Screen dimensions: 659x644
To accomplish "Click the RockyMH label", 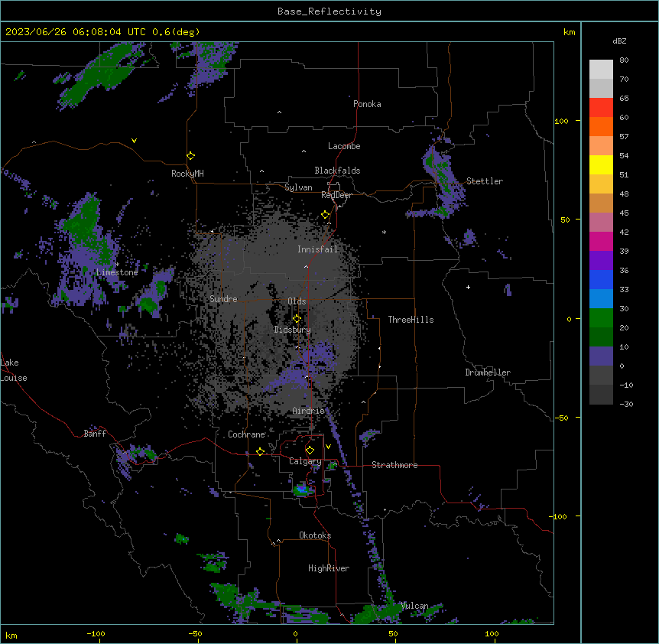I will [187, 174].
